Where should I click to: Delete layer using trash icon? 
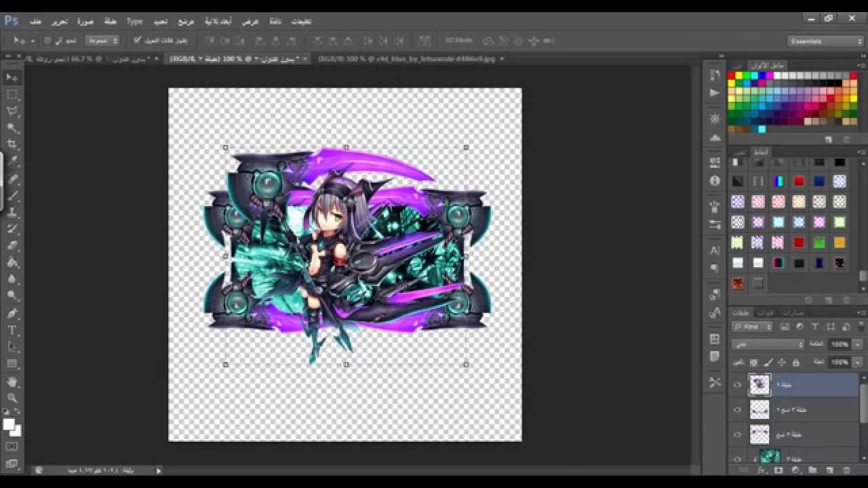pos(846,470)
